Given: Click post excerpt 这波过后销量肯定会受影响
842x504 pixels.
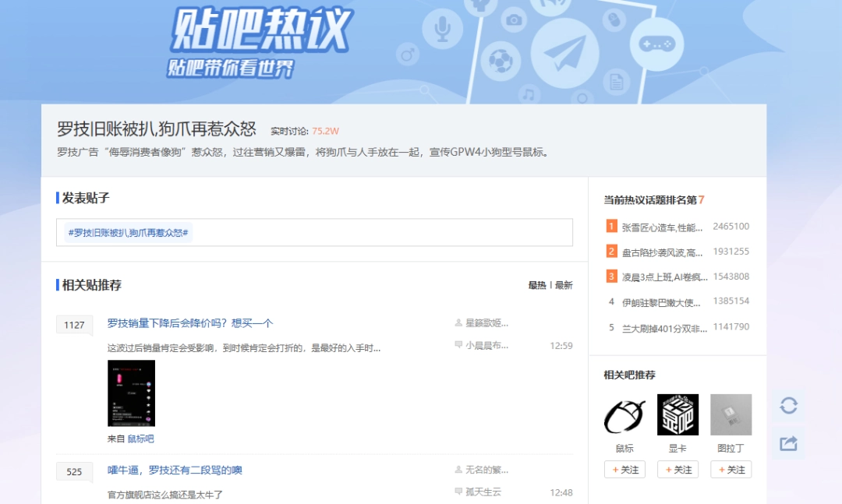Looking at the screenshot, I should point(244,348).
